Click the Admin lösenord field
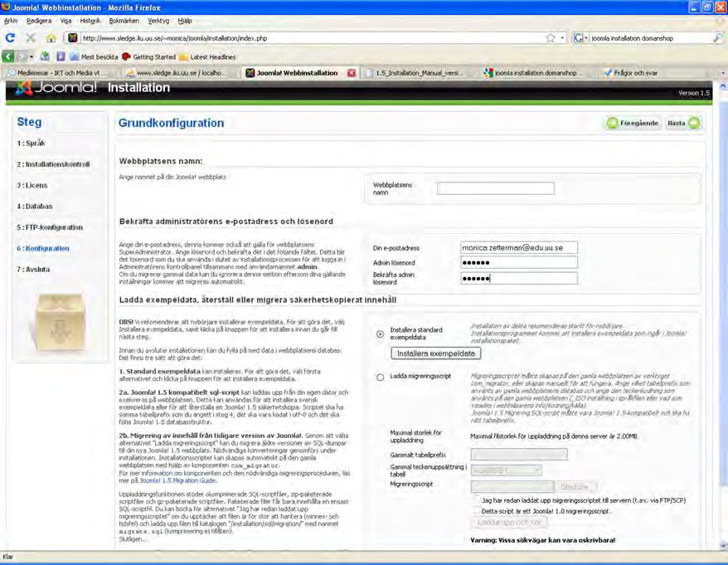Viewport: 728px width, 565px height. click(518, 262)
